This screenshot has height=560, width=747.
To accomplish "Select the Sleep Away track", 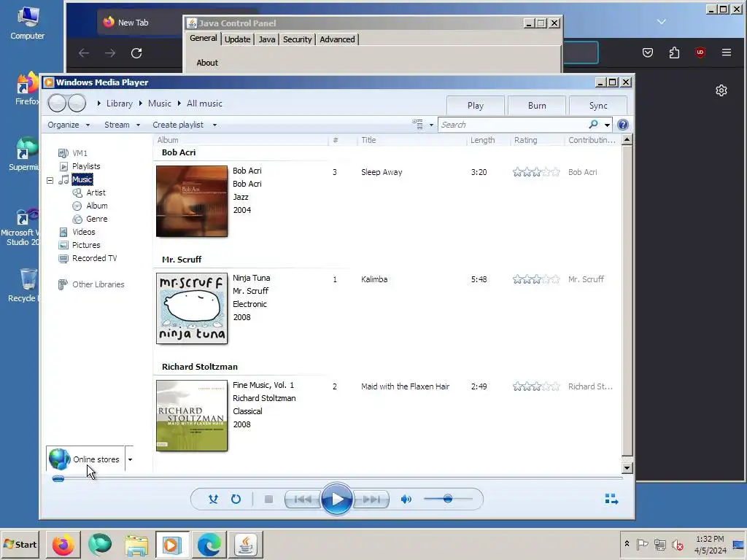I will 382,172.
